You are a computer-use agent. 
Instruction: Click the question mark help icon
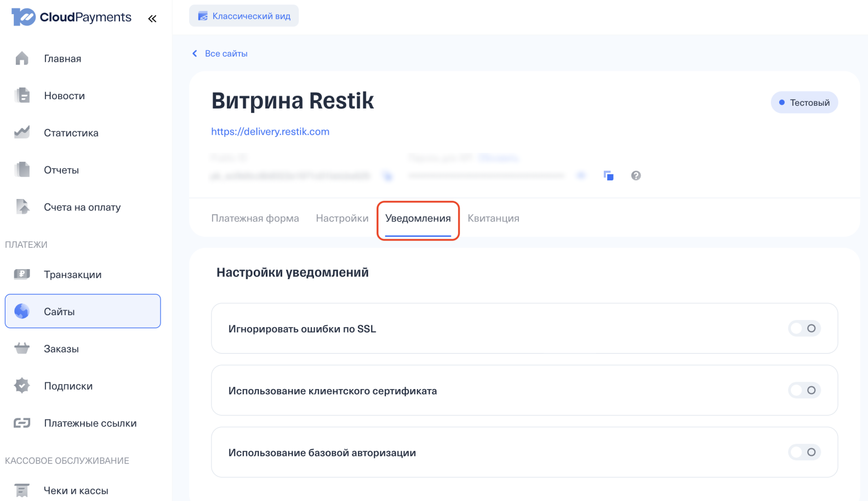[x=636, y=175]
